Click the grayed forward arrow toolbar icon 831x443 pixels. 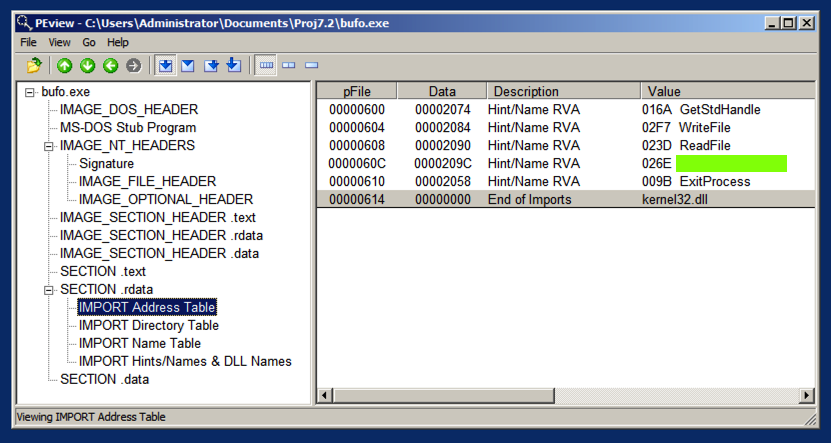[x=134, y=66]
